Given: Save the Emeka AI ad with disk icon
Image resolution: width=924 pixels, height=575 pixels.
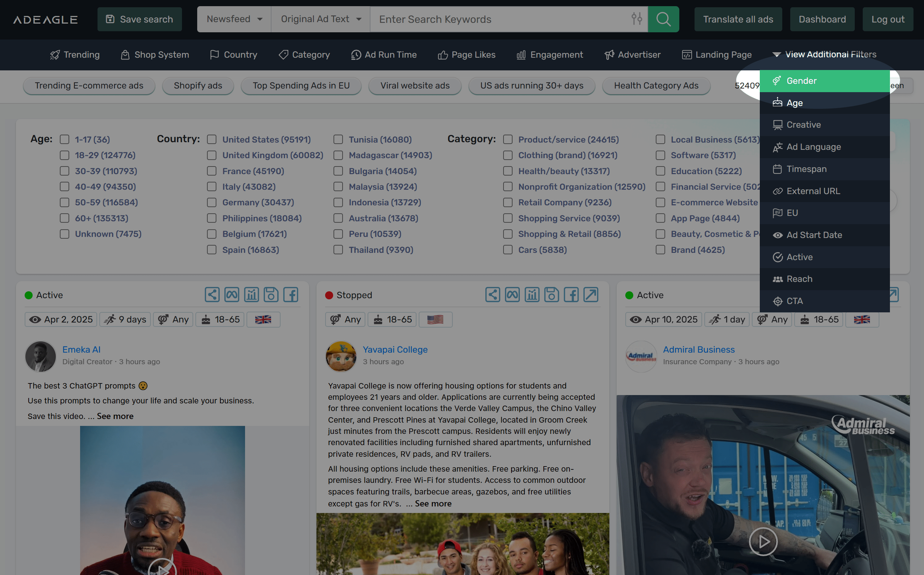Looking at the screenshot, I should 271,295.
